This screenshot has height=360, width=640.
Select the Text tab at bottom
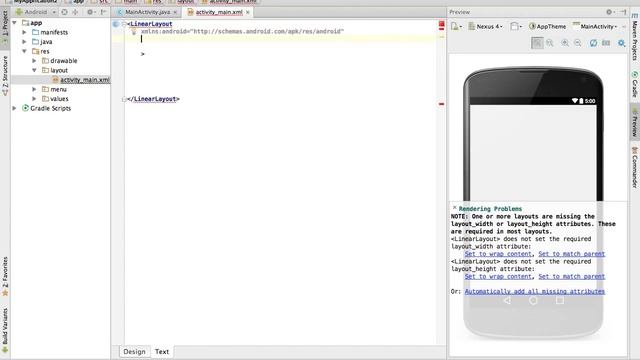click(x=162, y=351)
